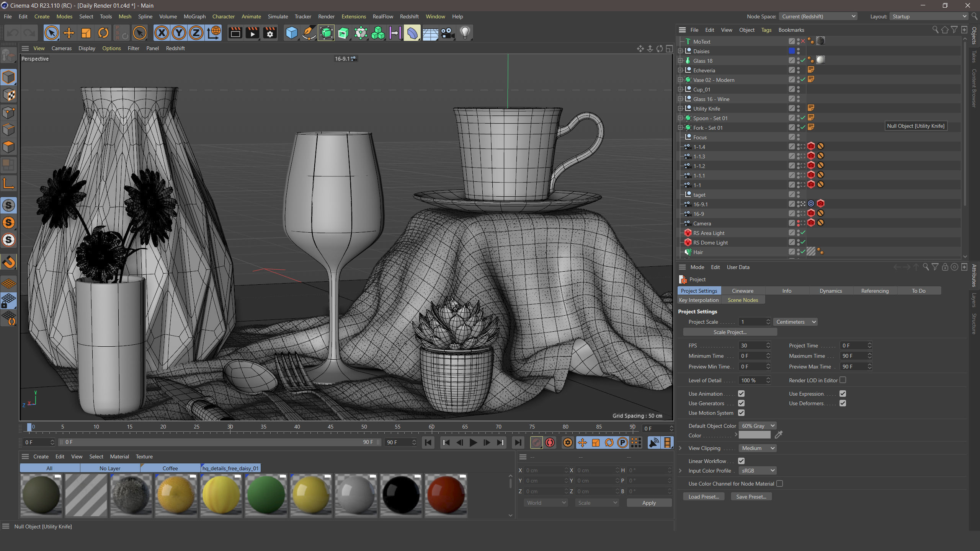Click the Record Active Objects button
Viewport: 980px width, 551px height.
536,443
